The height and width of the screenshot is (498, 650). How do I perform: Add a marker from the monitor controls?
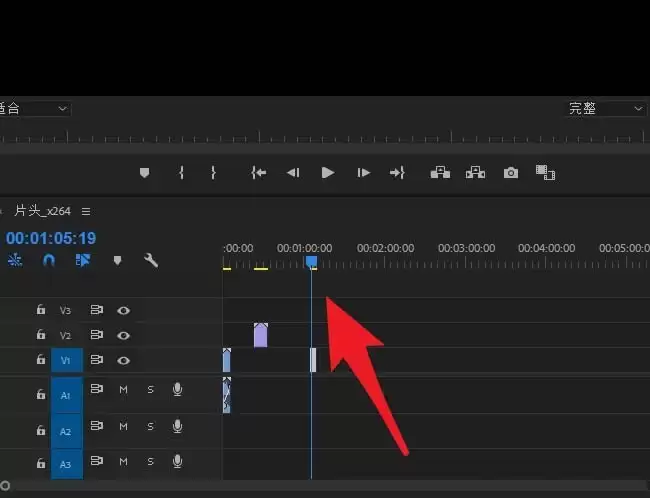coord(144,173)
